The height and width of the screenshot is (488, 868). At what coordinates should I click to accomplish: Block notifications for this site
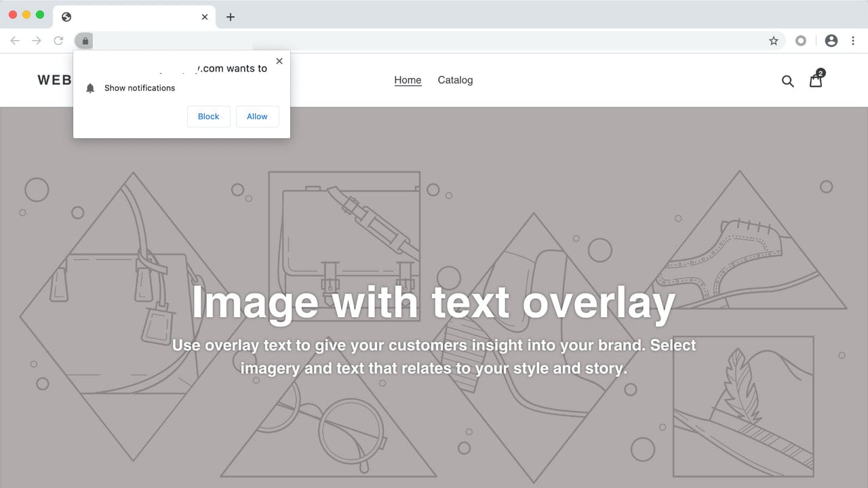tap(209, 117)
